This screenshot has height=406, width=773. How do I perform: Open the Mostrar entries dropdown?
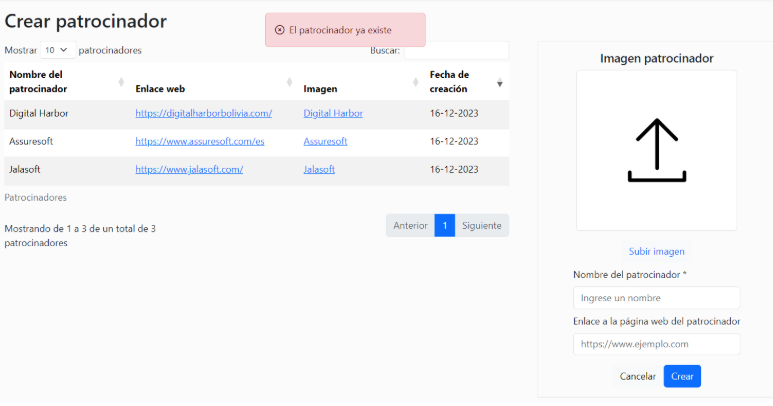click(x=56, y=49)
